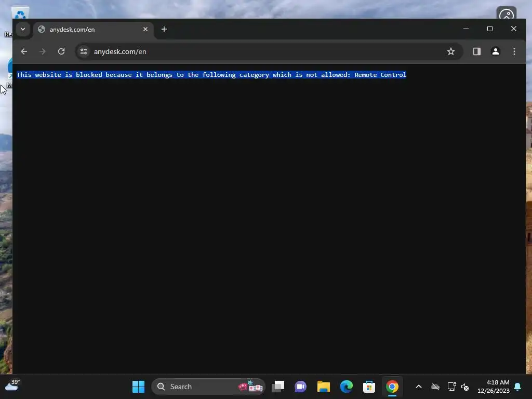532x399 pixels.
Task: Minimize the Chrome window
Action: 466,29
